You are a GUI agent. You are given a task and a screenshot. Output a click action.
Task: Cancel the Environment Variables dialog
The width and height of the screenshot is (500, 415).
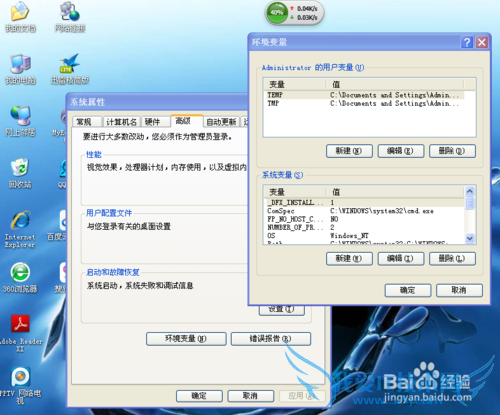point(459,290)
